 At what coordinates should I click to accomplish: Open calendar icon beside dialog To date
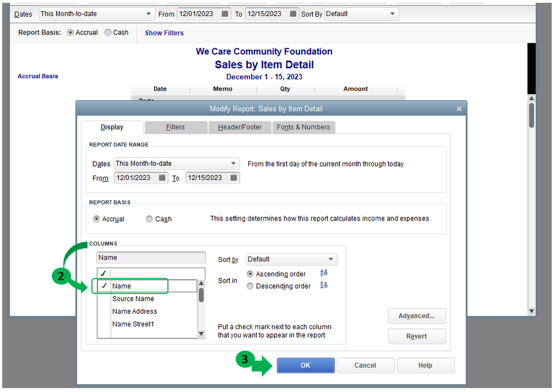[233, 178]
